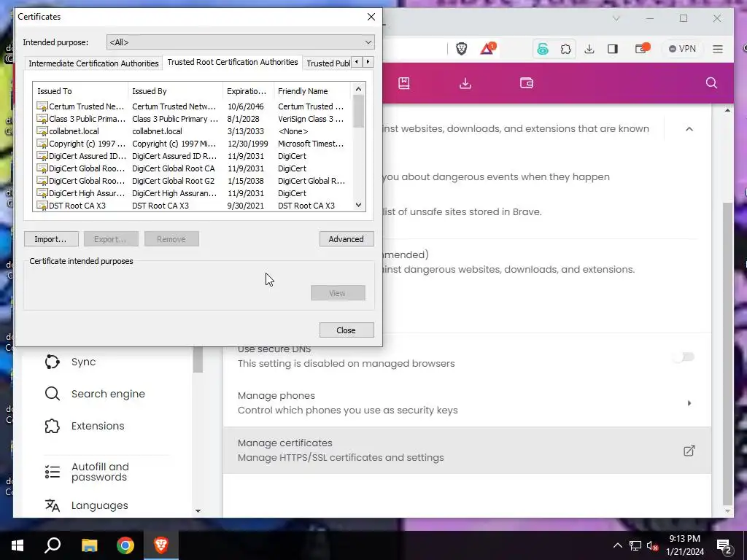Open Manage phones security keys setting

point(467,402)
